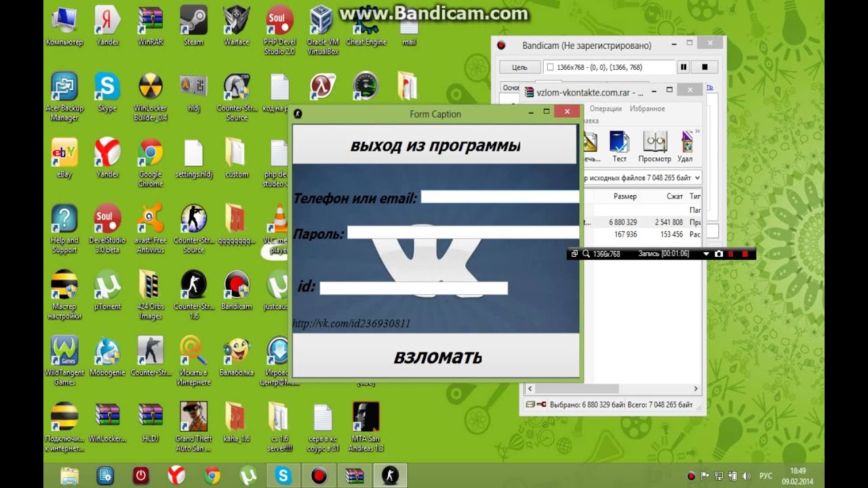Pause recording on the floating Bandicam bar
This screenshot has height=488, width=868.
coord(732,253)
